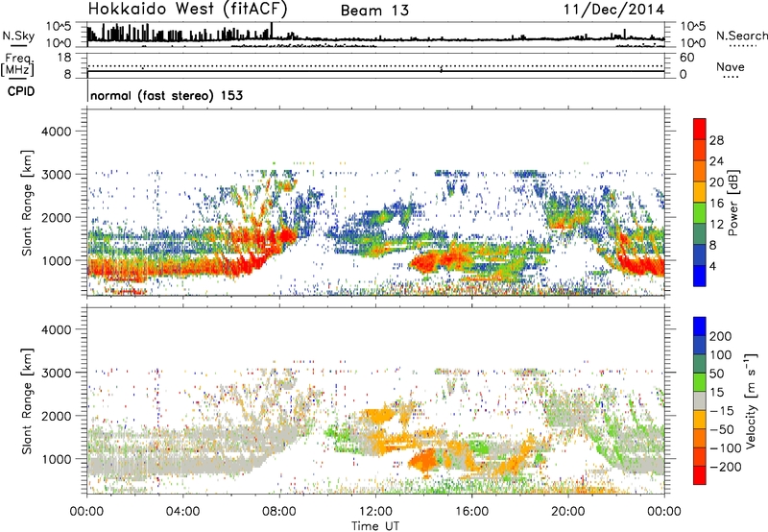Click the '-50' velocity colorbar label
The image size is (768, 532).
pyautogui.click(x=722, y=429)
